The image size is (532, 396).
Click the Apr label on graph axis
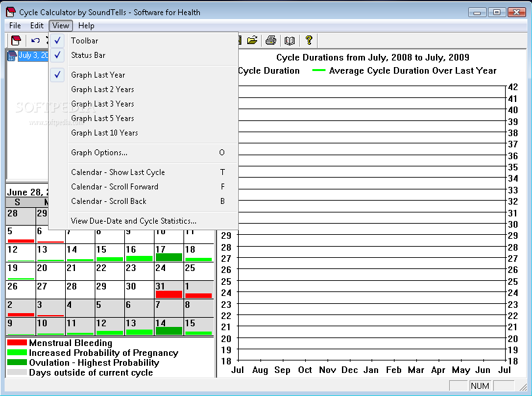438,370
